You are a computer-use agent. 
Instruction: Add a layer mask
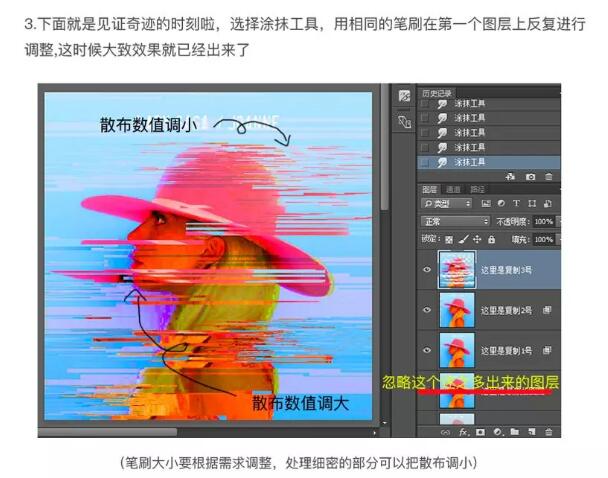pyautogui.click(x=480, y=432)
